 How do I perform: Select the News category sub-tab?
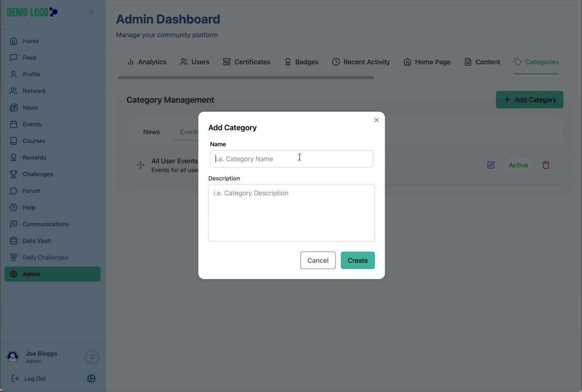pyautogui.click(x=151, y=132)
